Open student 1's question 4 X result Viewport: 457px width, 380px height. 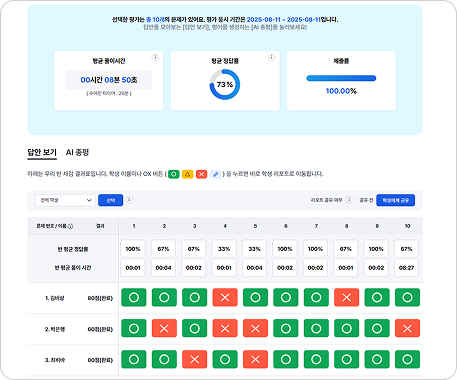(225, 297)
